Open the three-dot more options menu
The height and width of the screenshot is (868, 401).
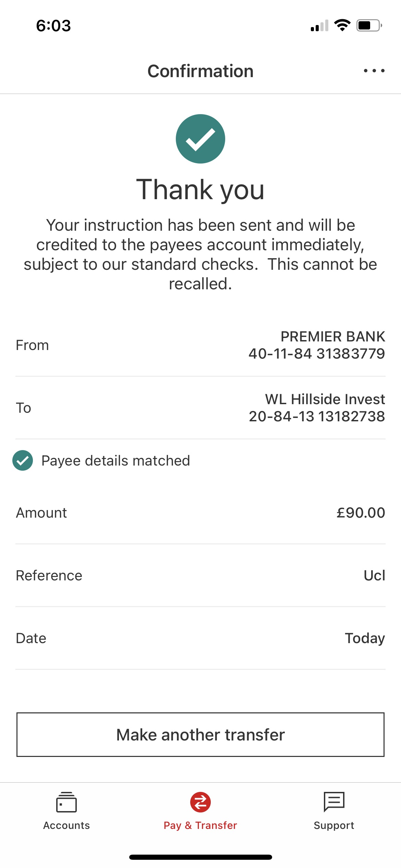[x=374, y=71]
